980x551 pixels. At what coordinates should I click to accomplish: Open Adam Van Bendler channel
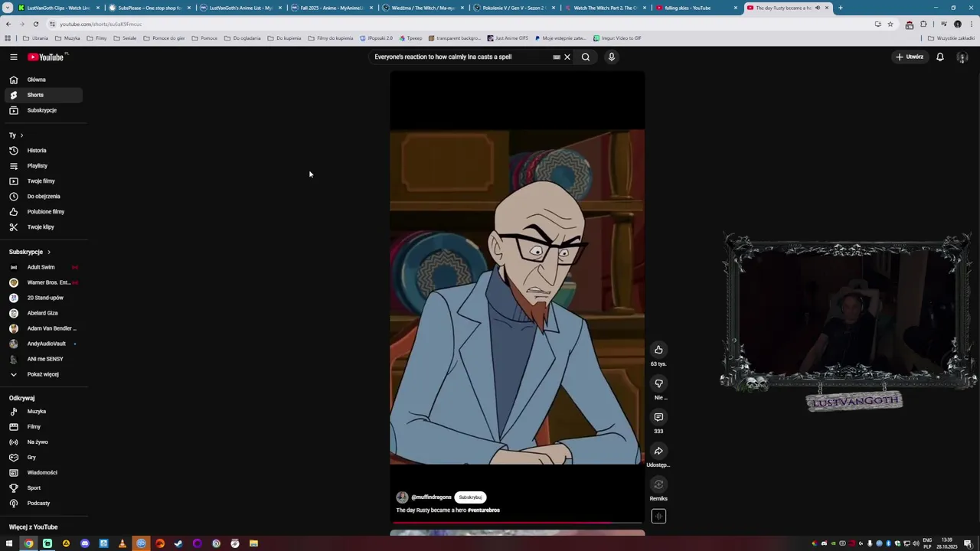tap(43, 328)
